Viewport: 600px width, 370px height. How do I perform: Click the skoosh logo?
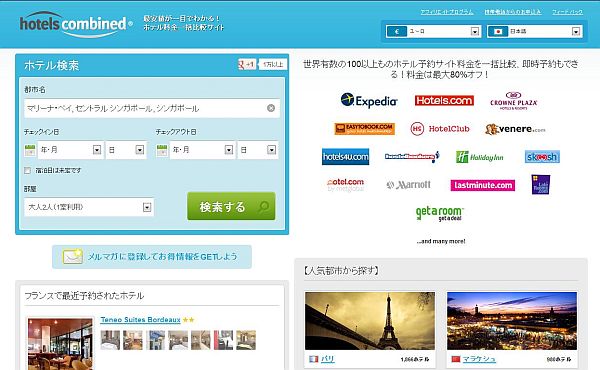coord(542,156)
